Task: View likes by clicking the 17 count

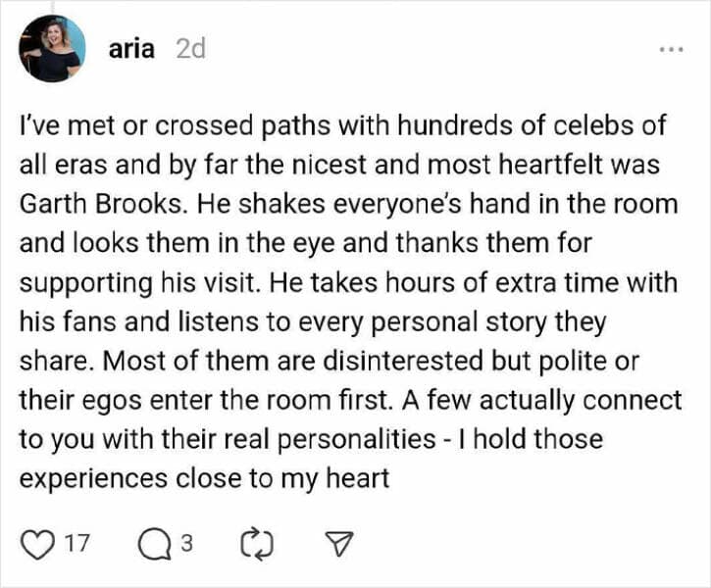Action: click(76, 543)
